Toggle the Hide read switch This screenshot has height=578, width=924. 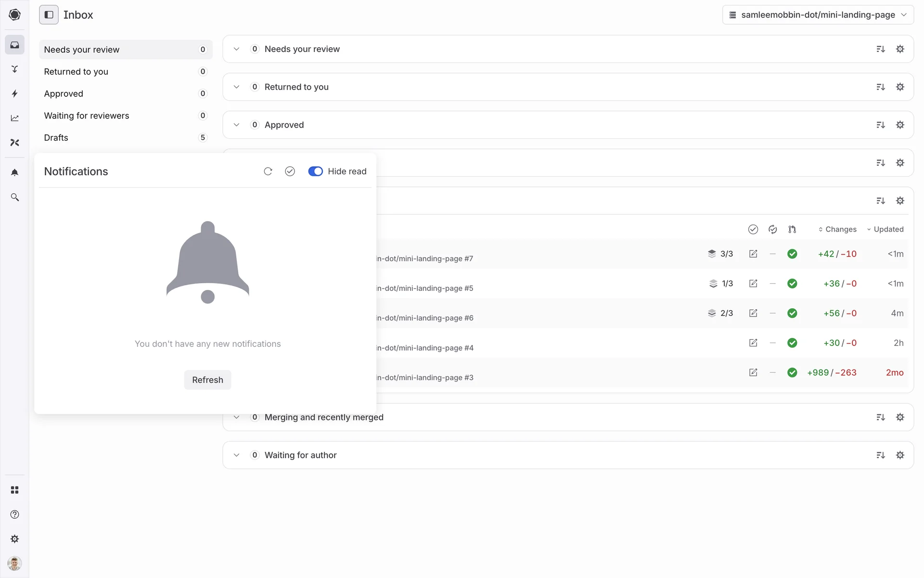pyautogui.click(x=315, y=171)
